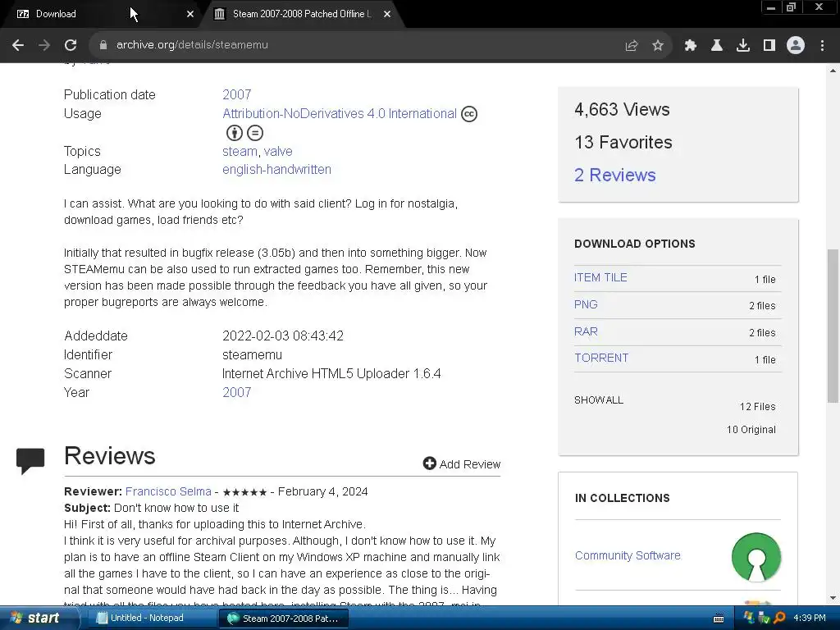Open the browser Downloads icon
The height and width of the screenshot is (630, 840).
(x=743, y=46)
